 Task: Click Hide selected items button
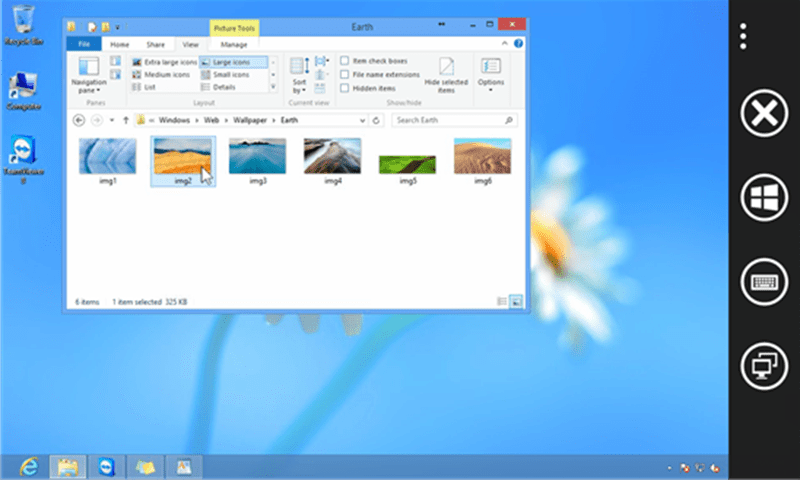tap(446, 75)
